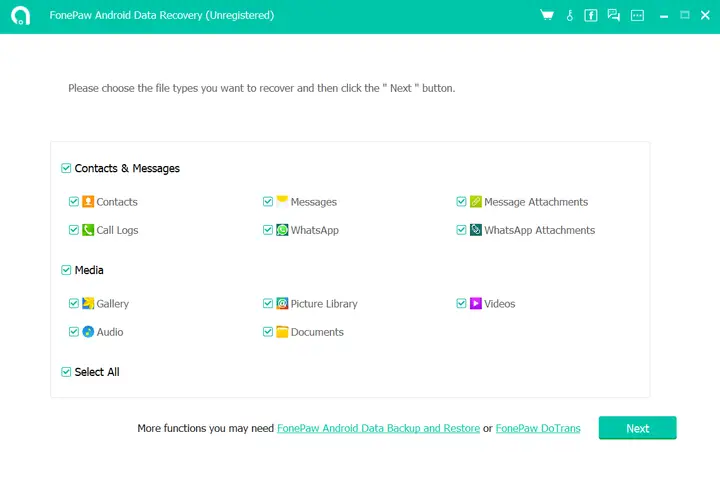Image resolution: width=720 pixels, height=486 pixels.
Task: Click the Audio music icon
Action: point(88,332)
